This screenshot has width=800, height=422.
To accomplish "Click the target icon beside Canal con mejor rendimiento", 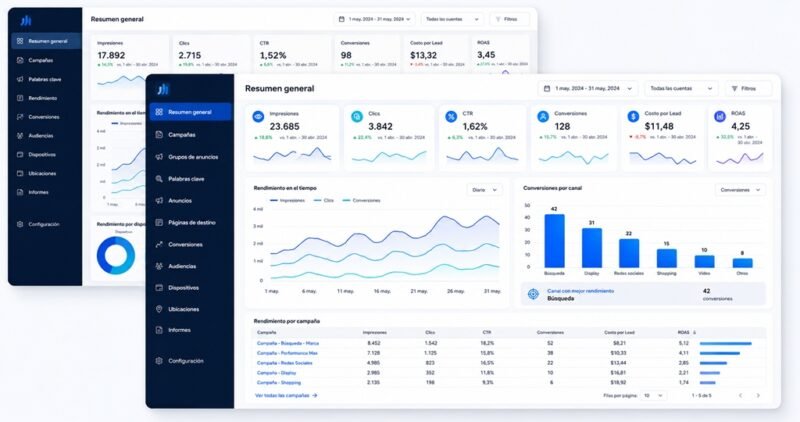I will (533, 294).
